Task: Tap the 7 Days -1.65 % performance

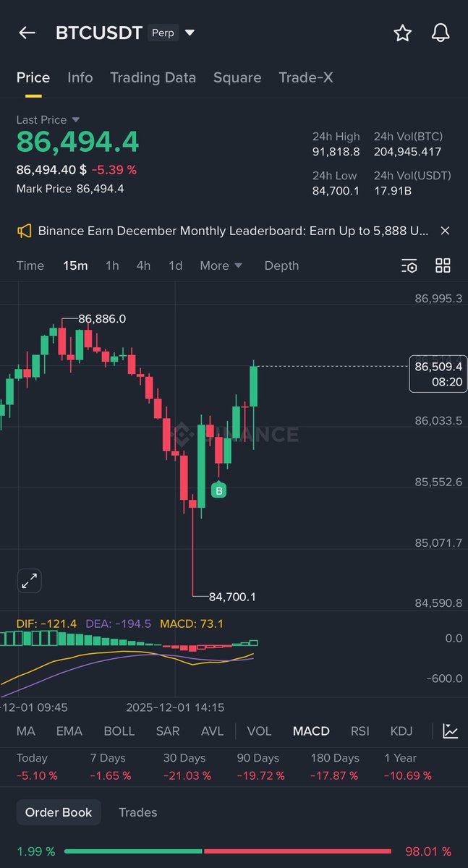Action: click(111, 767)
